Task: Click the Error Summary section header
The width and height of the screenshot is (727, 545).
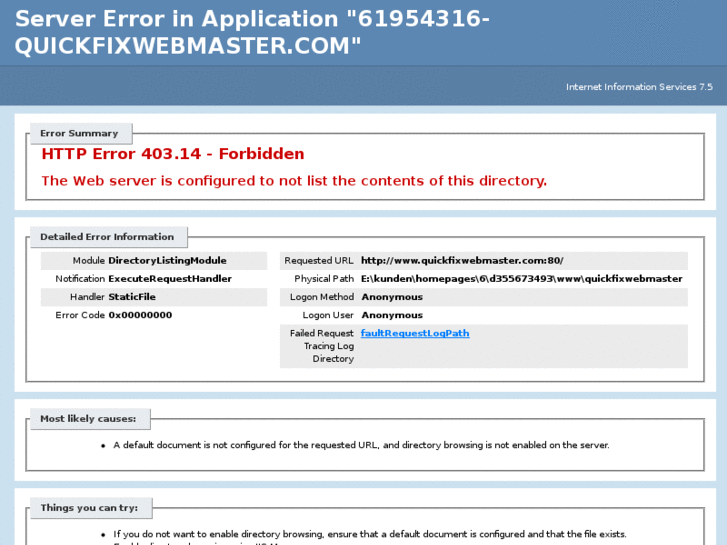Action: click(x=79, y=133)
